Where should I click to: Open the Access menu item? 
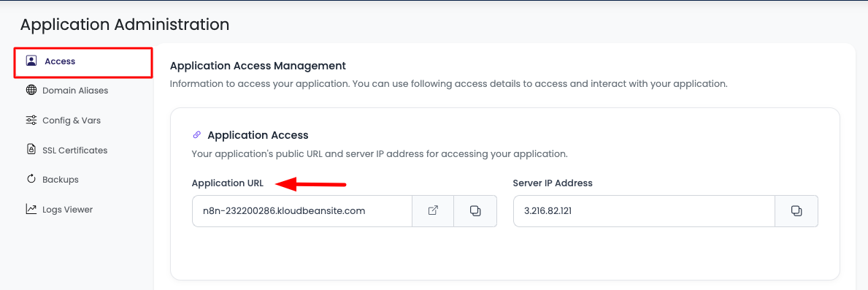(83, 63)
